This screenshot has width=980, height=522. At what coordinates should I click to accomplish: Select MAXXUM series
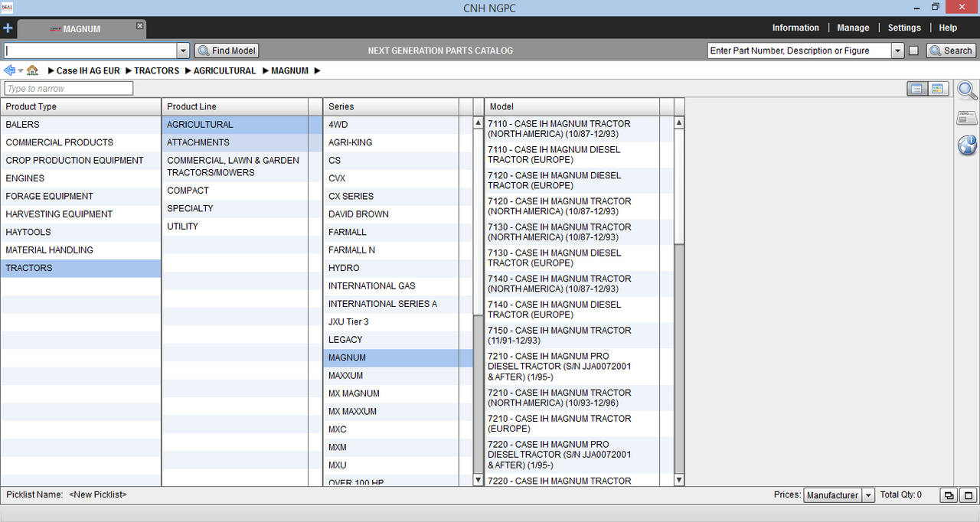(x=398, y=376)
